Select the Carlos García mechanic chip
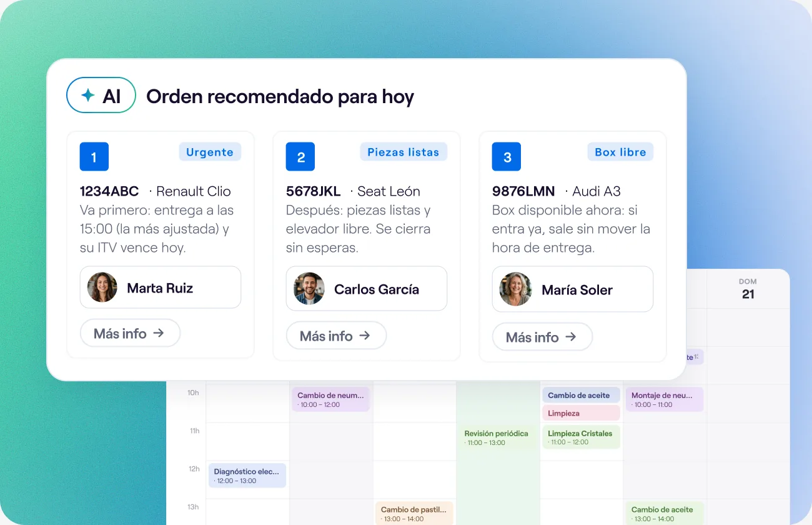This screenshot has width=812, height=525. tap(367, 289)
